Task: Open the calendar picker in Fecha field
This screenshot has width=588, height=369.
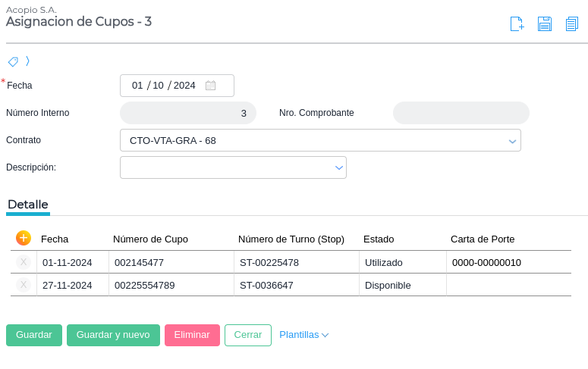Action: pos(210,86)
